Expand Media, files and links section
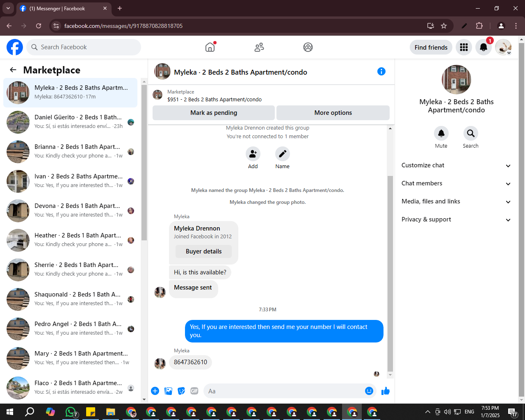Screen dimensions: 525x420 coord(456,201)
